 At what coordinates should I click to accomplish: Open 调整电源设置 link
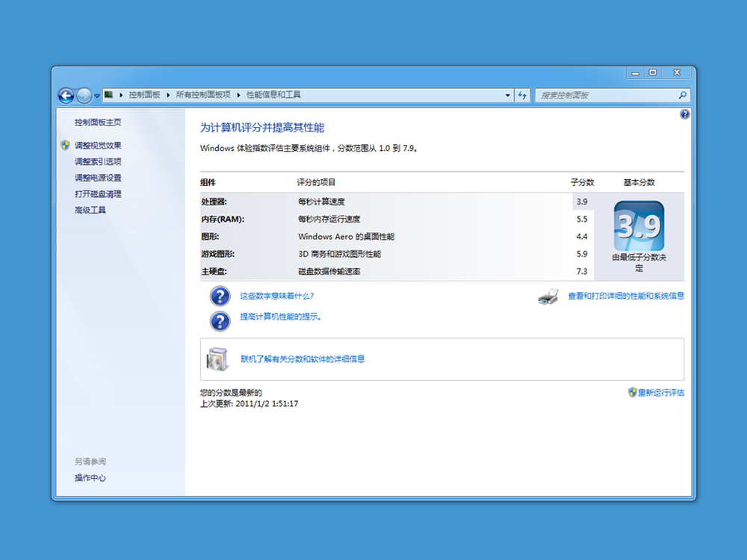(x=98, y=178)
